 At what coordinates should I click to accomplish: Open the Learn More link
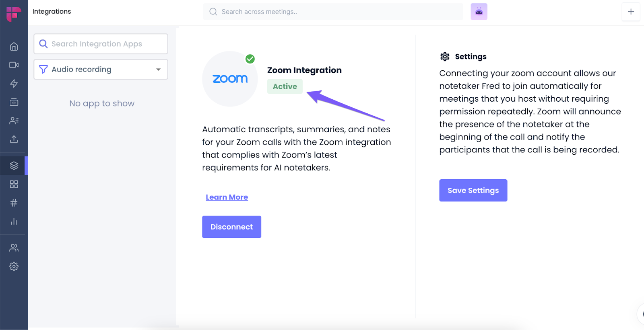pos(227,197)
